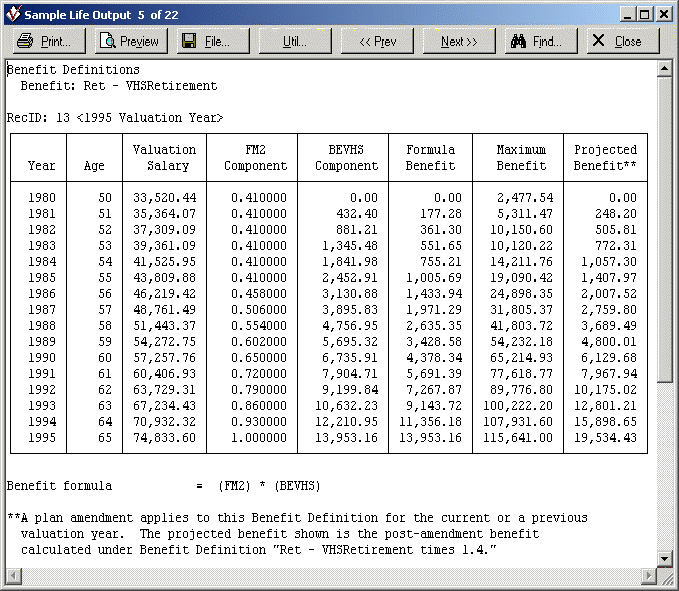The height and width of the screenshot is (591, 679).
Task: Click the Valuation Salary column header
Action: click(165, 158)
